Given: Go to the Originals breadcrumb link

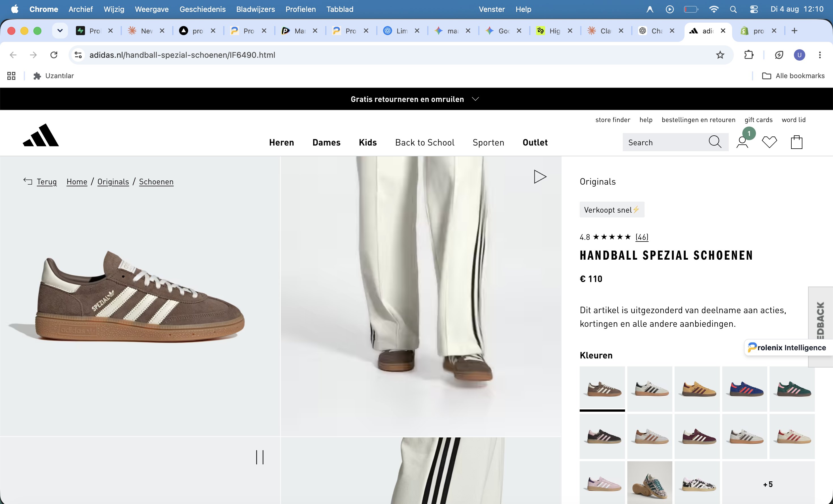Looking at the screenshot, I should (x=113, y=182).
